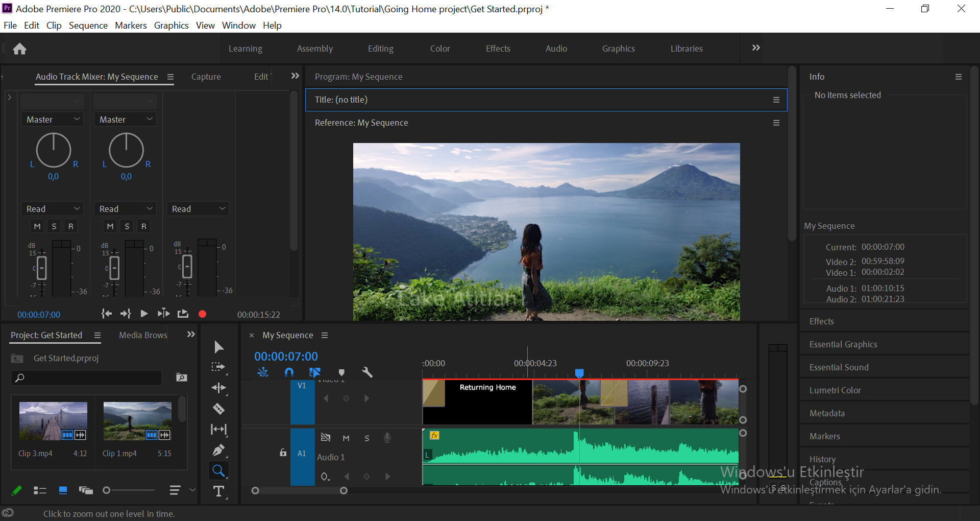The image size is (980, 521).
Task: Open first mixer track Master output dropdown
Action: (x=53, y=120)
